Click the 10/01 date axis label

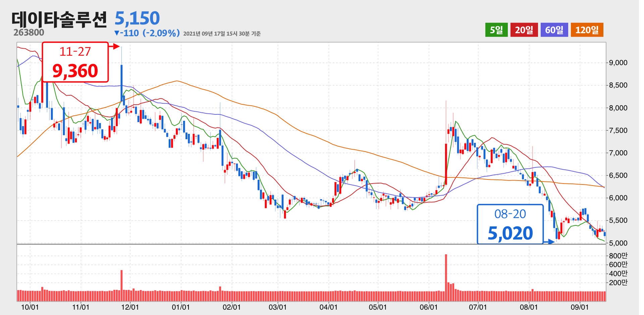coord(30,307)
